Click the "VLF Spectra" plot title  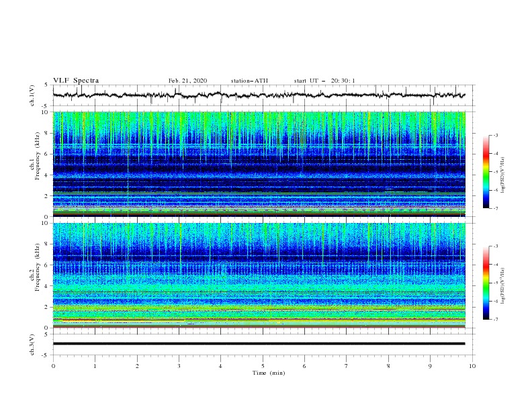(76, 81)
